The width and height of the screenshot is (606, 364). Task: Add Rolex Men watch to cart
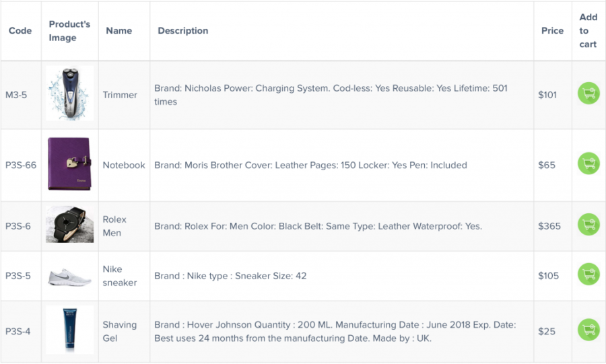[x=588, y=225]
